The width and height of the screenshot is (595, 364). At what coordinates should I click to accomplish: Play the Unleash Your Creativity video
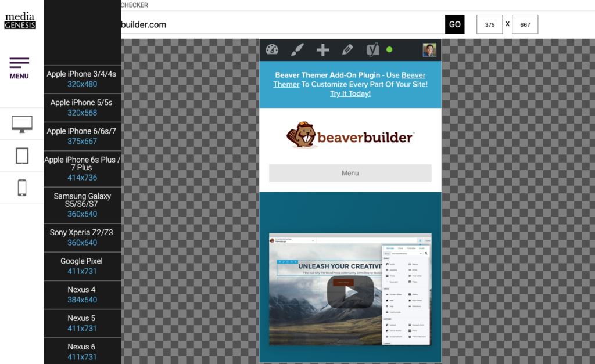pos(350,293)
